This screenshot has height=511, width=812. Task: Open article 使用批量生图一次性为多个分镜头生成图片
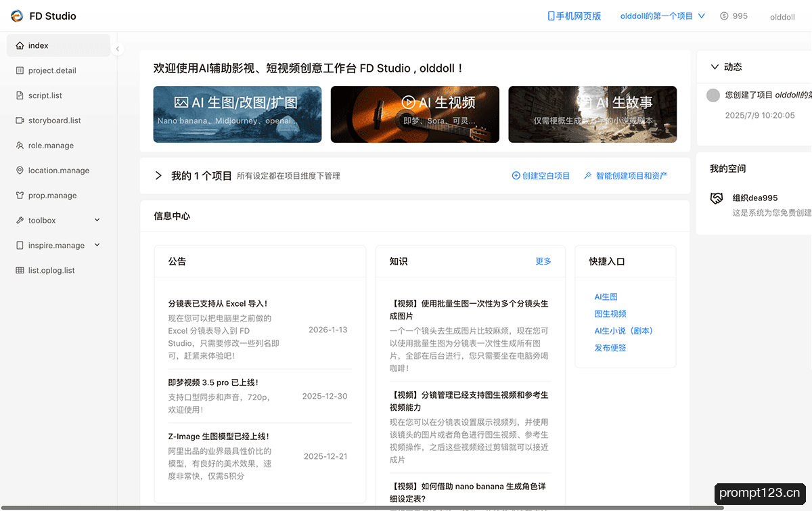pyautogui.click(x=469, y=310)
